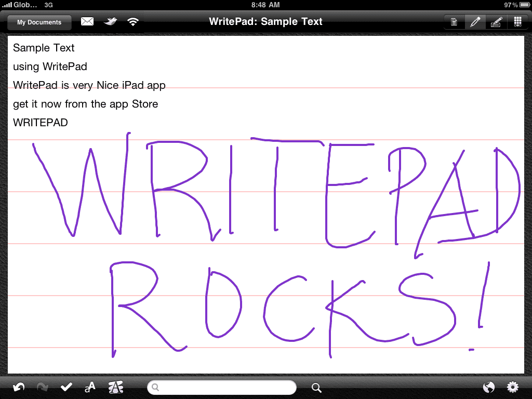532x399 pixels.
Task: Tap the carrier signal strength indicator
Action: [x=7, y=5]
